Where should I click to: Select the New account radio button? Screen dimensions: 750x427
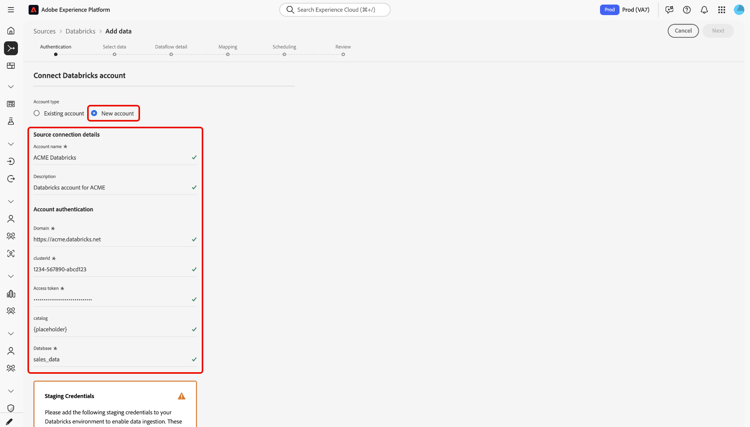click(94, 113)
